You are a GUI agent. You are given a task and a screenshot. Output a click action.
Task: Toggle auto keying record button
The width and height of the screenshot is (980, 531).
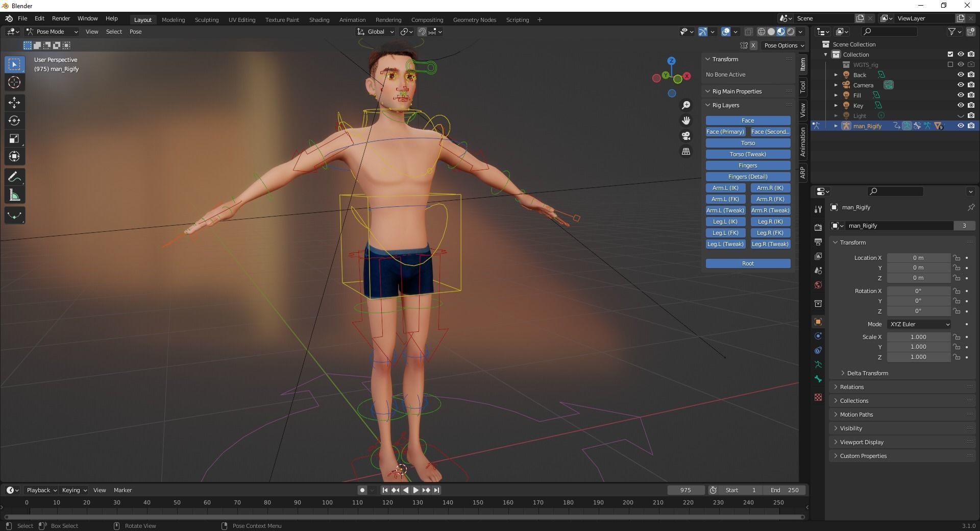(362, 490)
